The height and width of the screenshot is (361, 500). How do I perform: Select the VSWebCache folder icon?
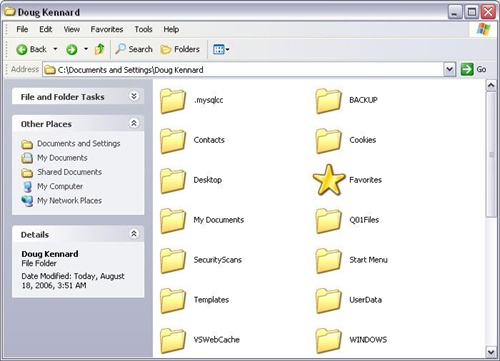tap(173, 341)
